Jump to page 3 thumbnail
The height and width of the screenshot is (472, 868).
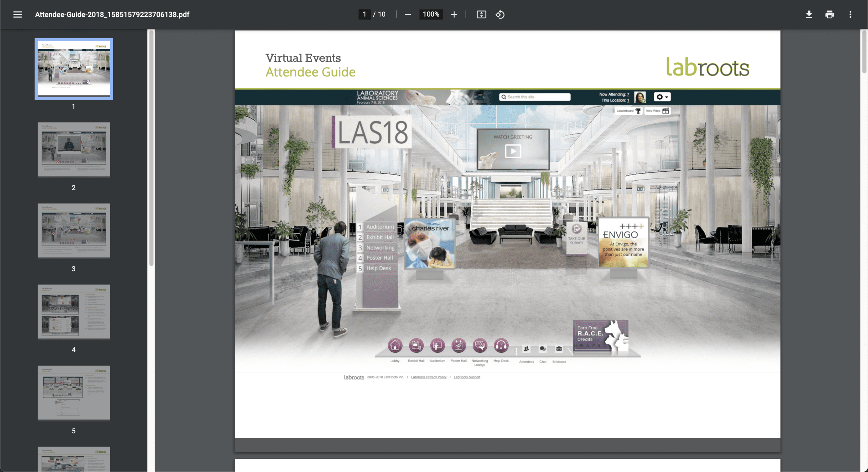tap(74, 230)
